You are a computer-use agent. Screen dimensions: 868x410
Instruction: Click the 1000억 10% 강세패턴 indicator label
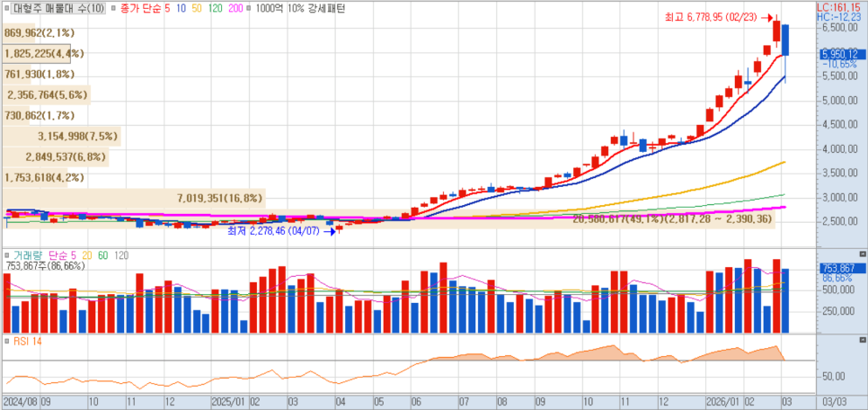[x=299, y=9]
